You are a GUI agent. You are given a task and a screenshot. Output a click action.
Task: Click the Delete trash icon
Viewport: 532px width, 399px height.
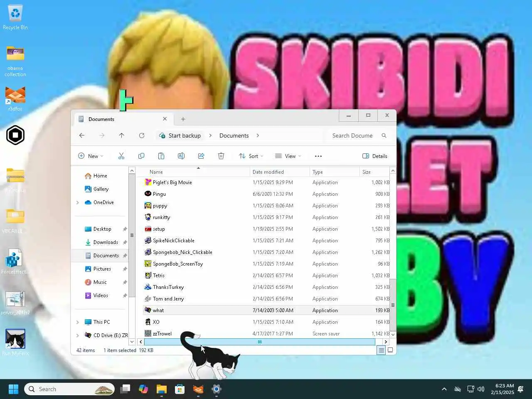click(x=221, y=156)
